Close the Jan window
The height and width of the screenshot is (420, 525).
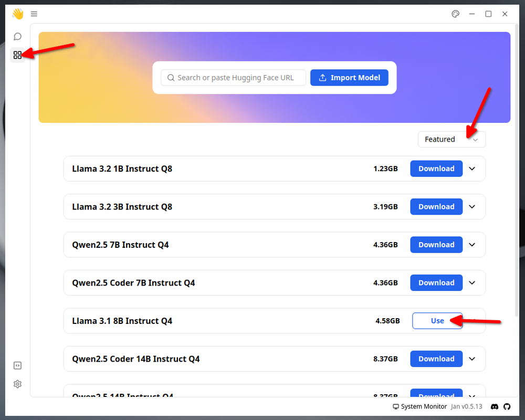coord(505,14)
